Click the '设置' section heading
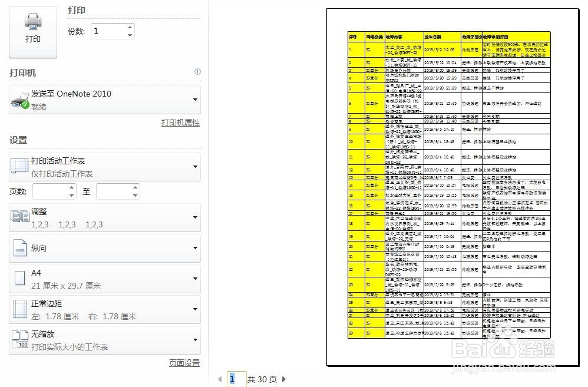Screen dimensions: 588x387 point(18,140)
